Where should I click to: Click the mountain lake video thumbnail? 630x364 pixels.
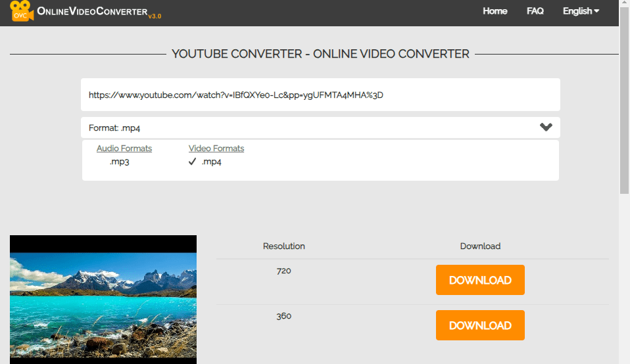tap(103, 299)
